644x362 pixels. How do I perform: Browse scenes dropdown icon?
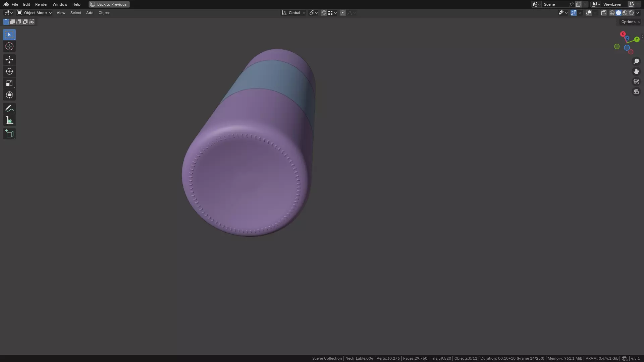pos(536,4)
